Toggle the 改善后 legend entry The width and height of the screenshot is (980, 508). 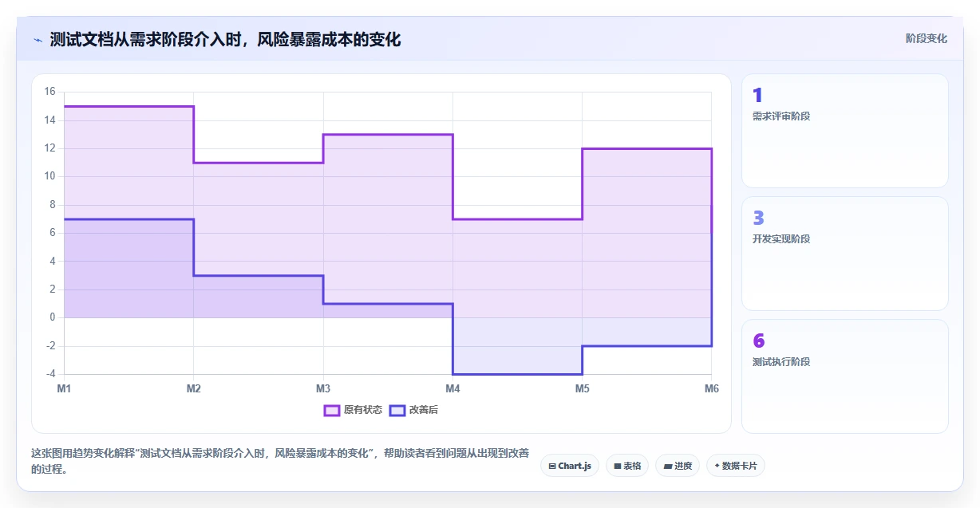[x=413, y=410]
